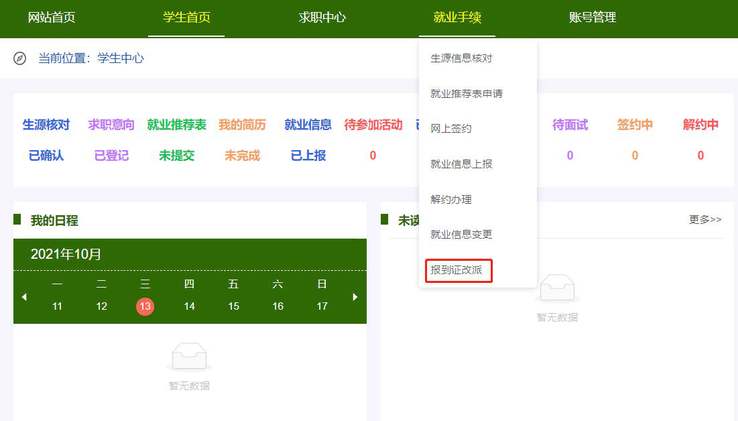Open the 账号管理 navigation menu
Screen dimensions: 738x421
point(592,17)
